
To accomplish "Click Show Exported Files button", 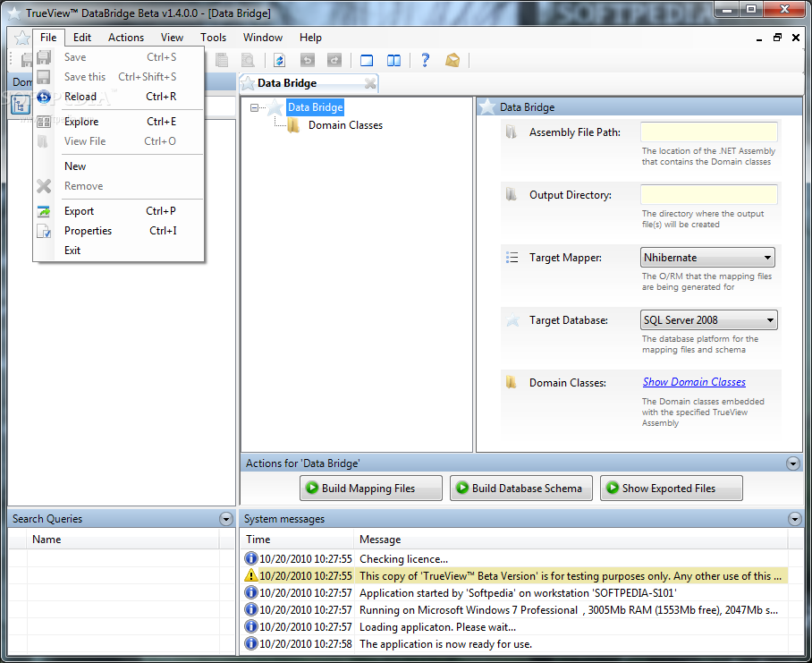I will pyautogui.click(x=671, y=488).
